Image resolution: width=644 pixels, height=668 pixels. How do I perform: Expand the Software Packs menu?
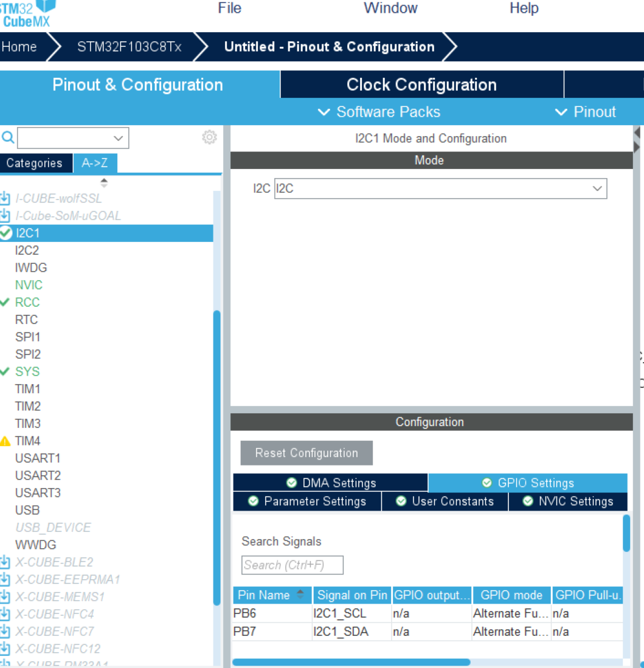379,112
